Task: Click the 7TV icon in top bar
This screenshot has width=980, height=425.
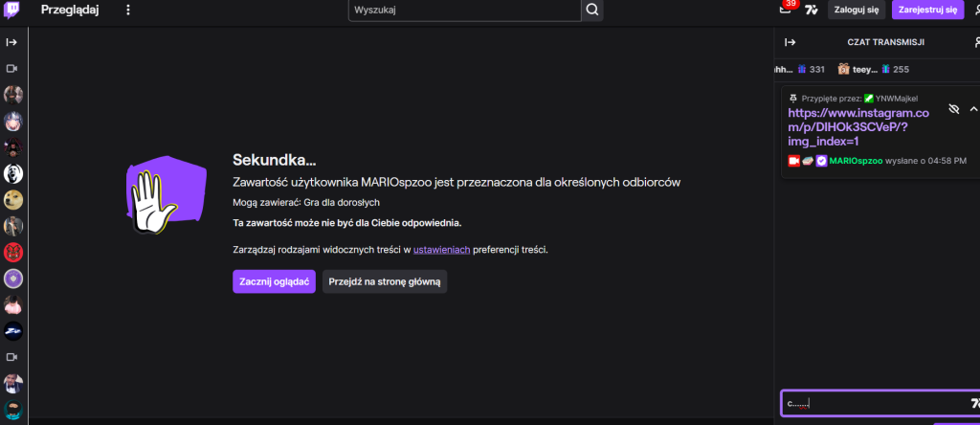Action: point(812,10)
